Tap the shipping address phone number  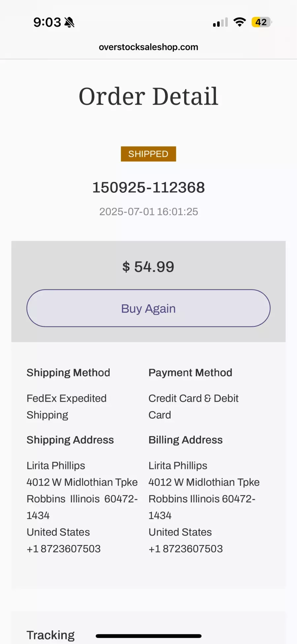click(x=64, y=549)
